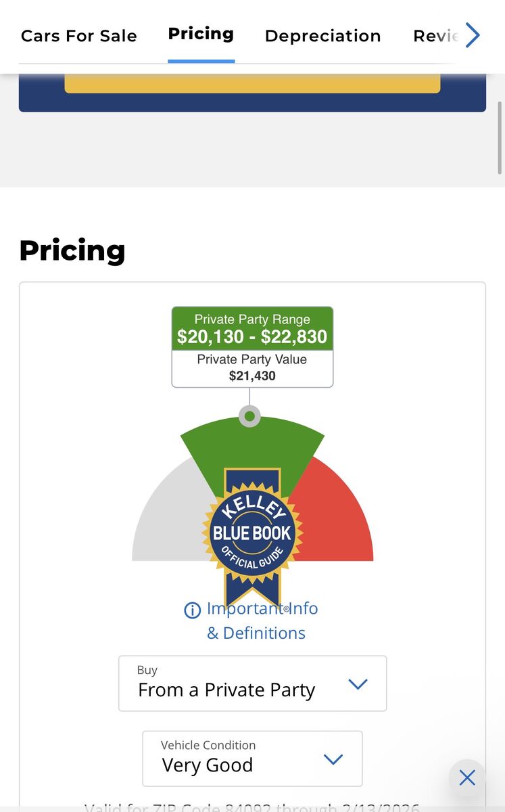Switch to the Depreciation tab
This screenshot has width=505, height=812.
322,36
